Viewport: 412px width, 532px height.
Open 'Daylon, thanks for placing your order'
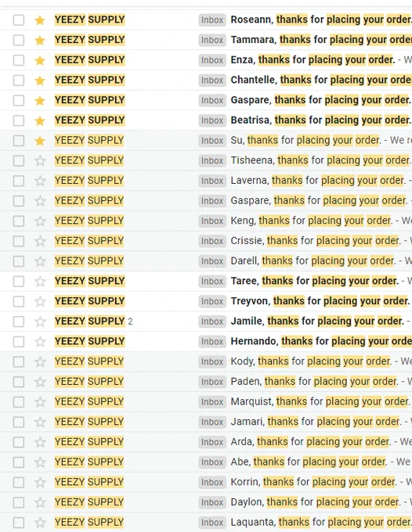point(316,502)
